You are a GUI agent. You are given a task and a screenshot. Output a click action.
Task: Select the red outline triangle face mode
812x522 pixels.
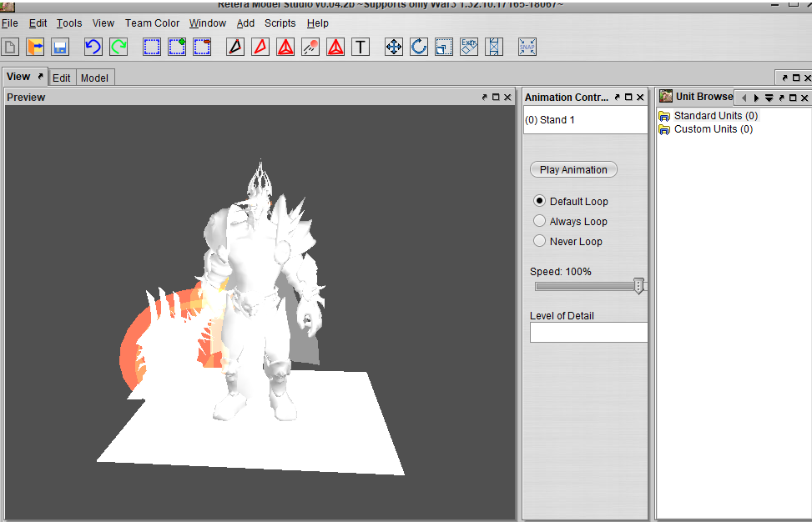click(x=260, y=47)
